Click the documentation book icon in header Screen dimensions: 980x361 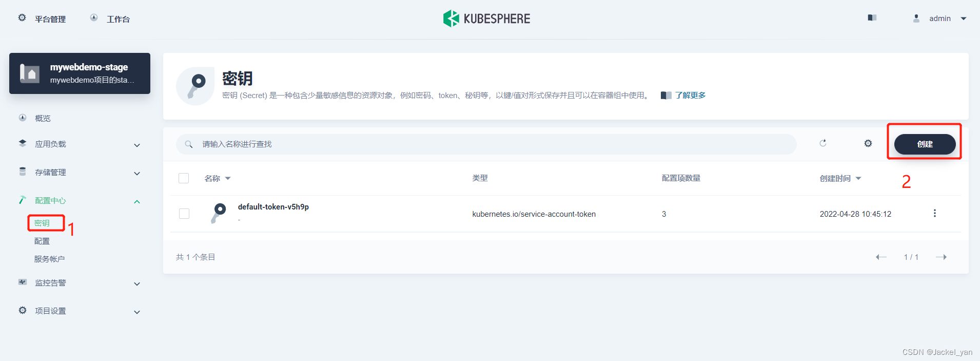point(872,17)
